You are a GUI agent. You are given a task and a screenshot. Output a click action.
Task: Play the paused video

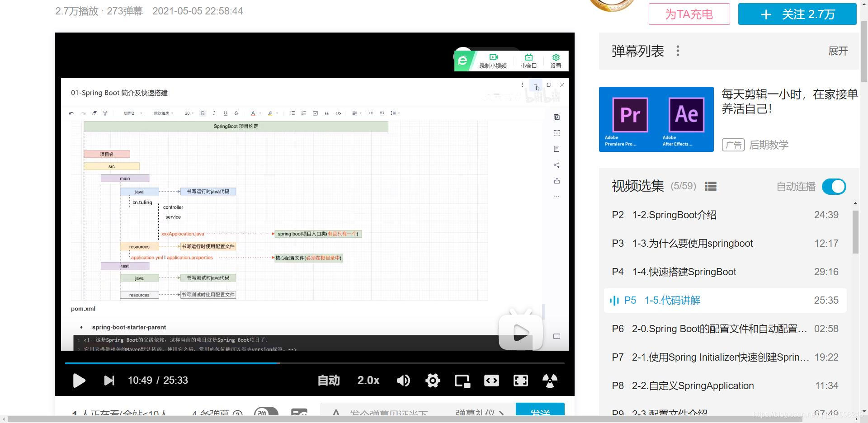79,381
